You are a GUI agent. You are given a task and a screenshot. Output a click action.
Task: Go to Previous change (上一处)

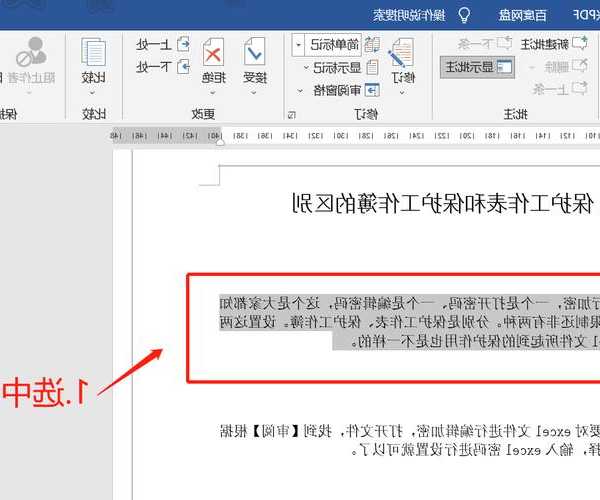160,44
